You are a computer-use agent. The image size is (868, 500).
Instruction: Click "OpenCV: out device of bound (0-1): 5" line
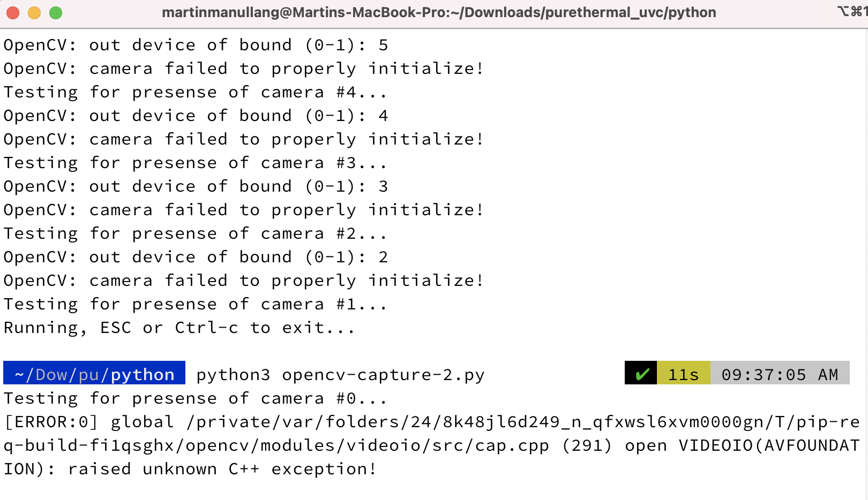[x=196, y=44]
